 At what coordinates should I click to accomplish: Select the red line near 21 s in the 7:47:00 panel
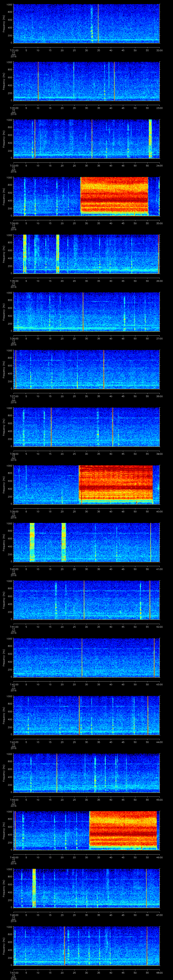click(x=65, y=946)
